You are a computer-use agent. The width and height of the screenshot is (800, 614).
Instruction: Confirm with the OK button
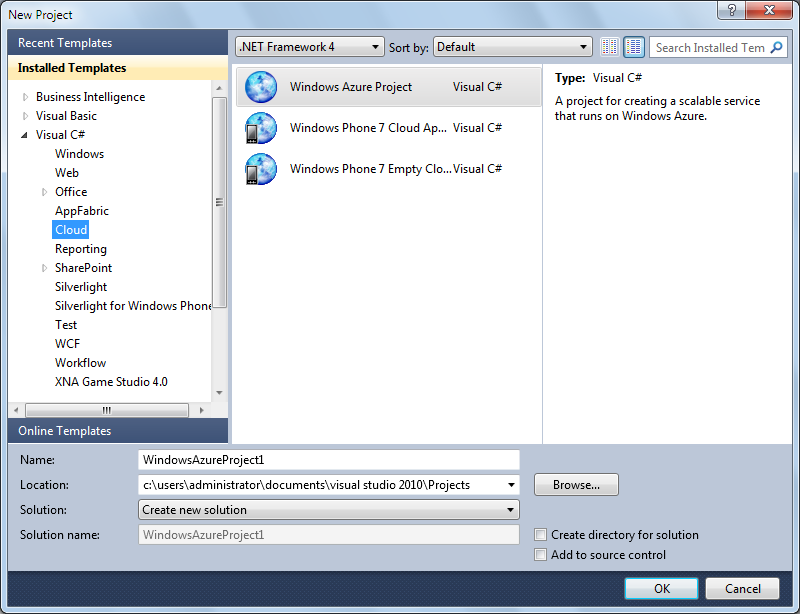[661, 588]
